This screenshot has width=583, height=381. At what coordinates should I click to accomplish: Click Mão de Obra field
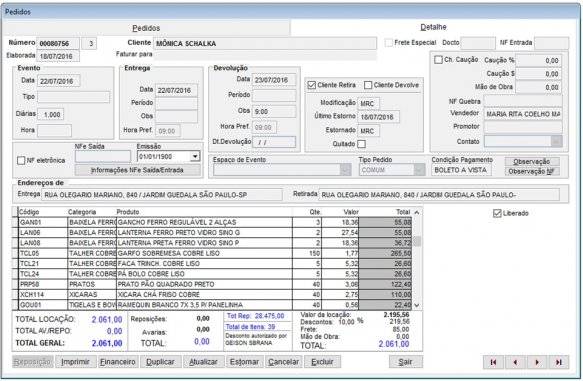point(538,87)
